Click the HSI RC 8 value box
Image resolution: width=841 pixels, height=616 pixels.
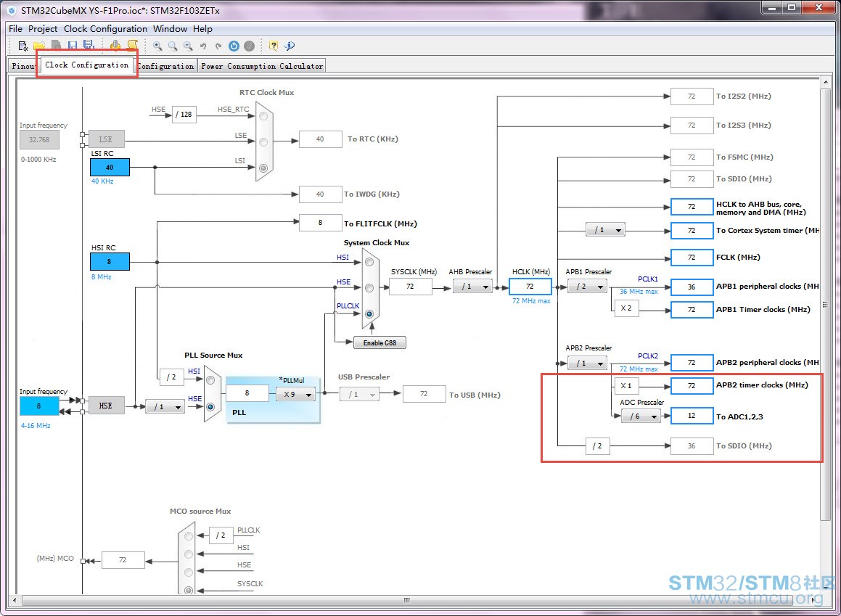coord(110,262)
